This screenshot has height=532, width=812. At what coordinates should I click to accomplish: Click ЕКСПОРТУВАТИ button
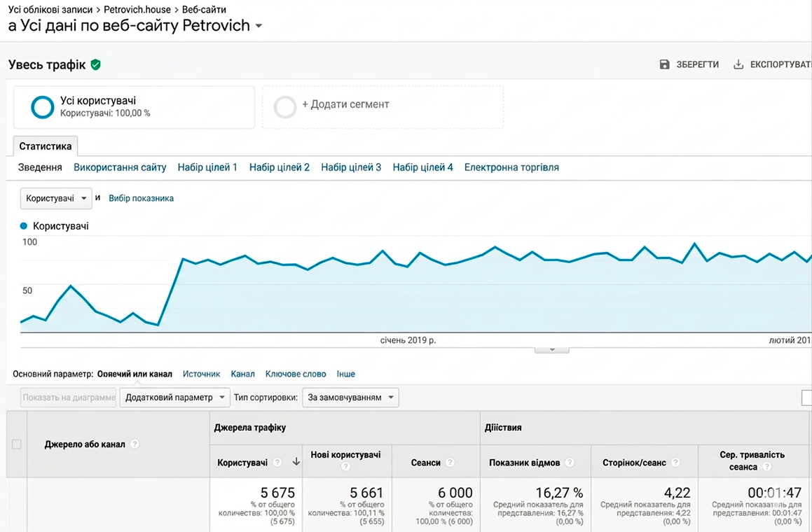(772, 64)
